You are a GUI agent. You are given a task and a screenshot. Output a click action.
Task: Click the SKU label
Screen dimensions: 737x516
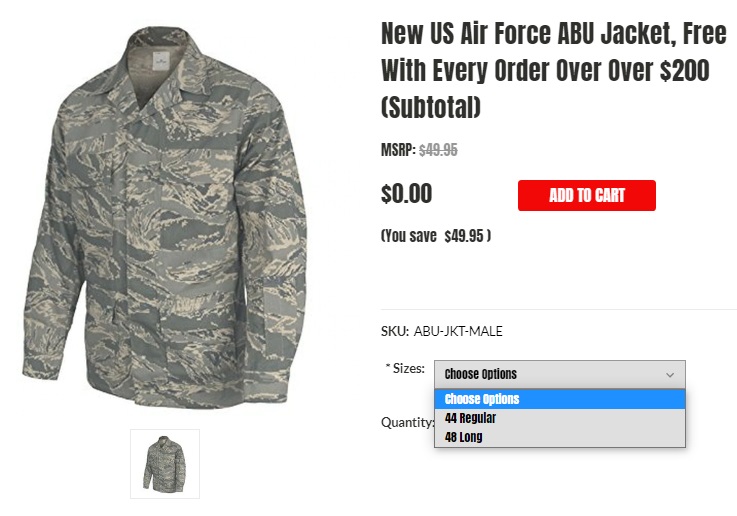click(x=394, y=331)
